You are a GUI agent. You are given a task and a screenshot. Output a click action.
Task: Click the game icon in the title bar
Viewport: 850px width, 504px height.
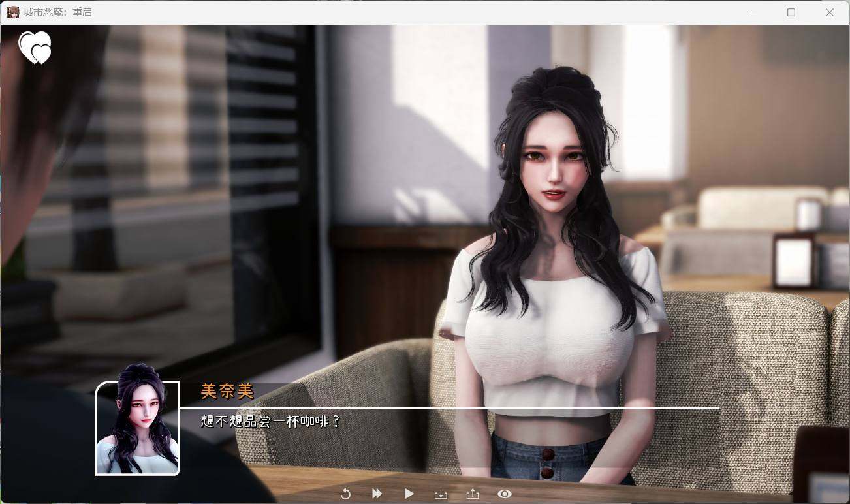pos(12,12)
